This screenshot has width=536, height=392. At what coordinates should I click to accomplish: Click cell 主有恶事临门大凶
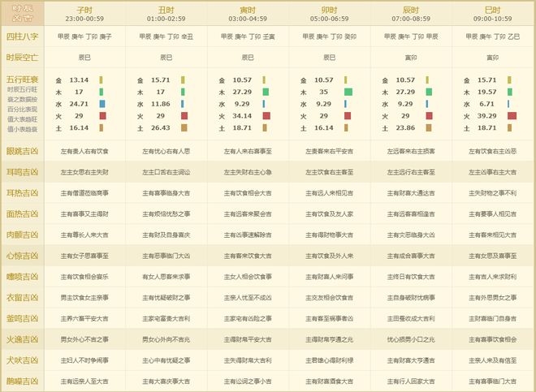coord(166,256)
